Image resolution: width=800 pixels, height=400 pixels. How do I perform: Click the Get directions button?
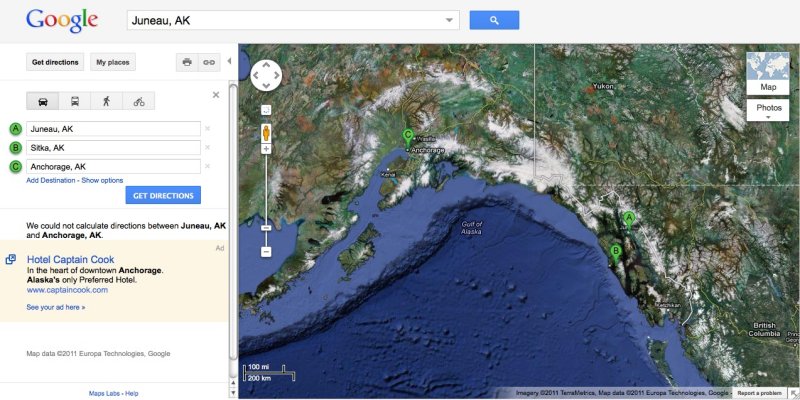55,62
